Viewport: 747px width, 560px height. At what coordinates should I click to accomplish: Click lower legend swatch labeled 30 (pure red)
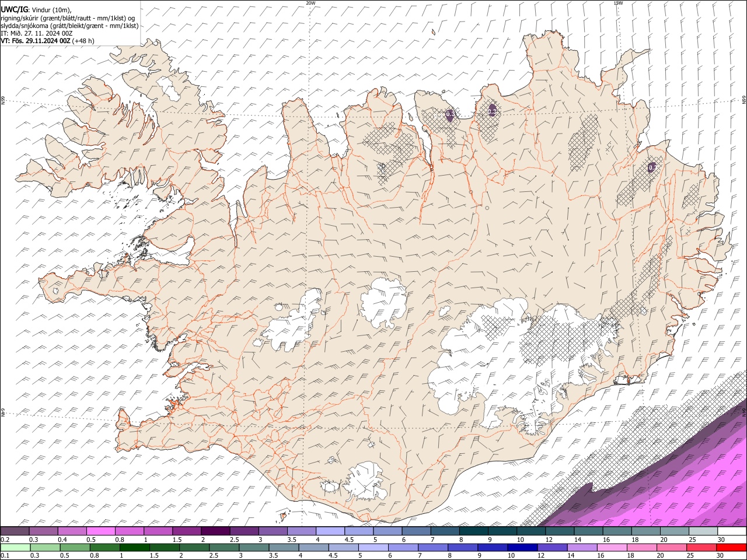732,547
